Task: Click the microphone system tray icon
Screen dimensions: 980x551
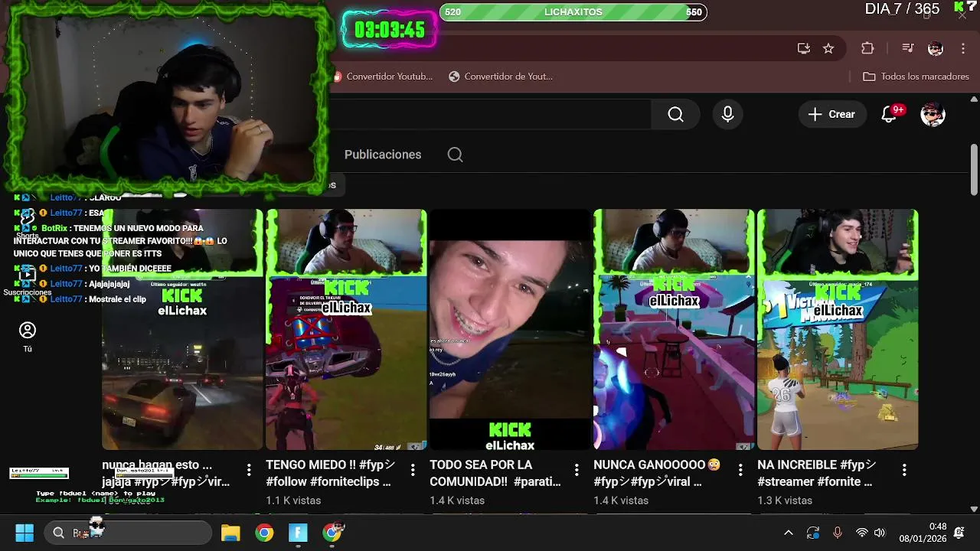Action: tap(838, 533)
